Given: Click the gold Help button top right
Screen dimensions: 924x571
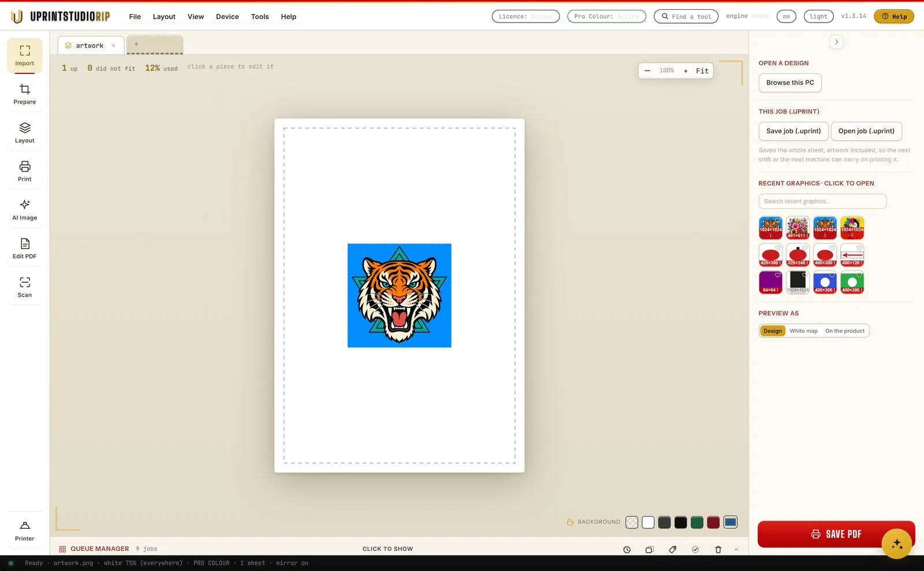Looking at the screenshot, I should click(x=894, y=16).
